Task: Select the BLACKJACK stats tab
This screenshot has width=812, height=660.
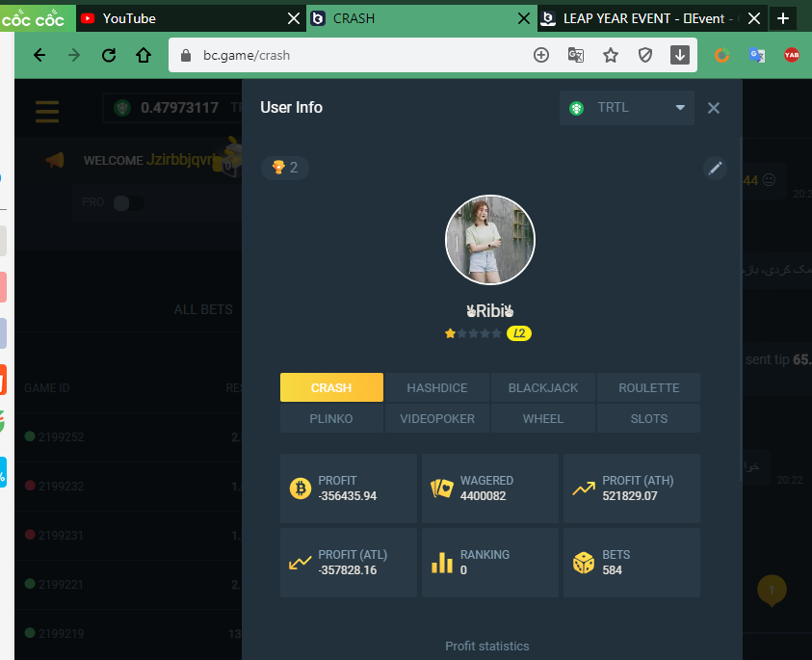Action: tap(543, 387)
